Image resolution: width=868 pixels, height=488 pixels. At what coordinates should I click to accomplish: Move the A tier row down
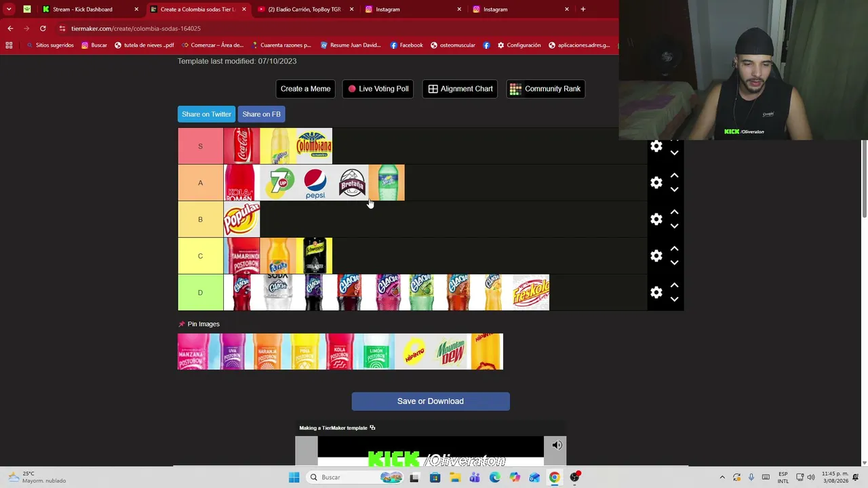674,190
